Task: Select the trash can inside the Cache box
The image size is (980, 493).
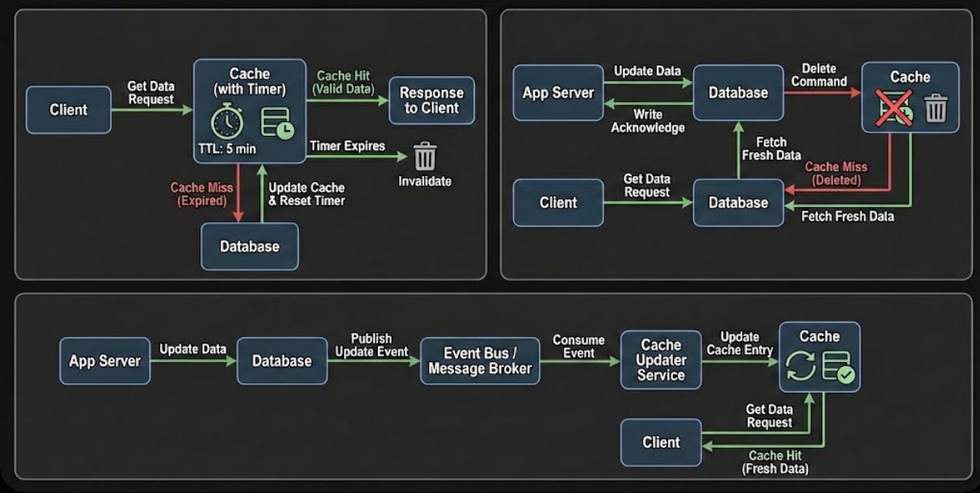Action: [x=936, y=107]
